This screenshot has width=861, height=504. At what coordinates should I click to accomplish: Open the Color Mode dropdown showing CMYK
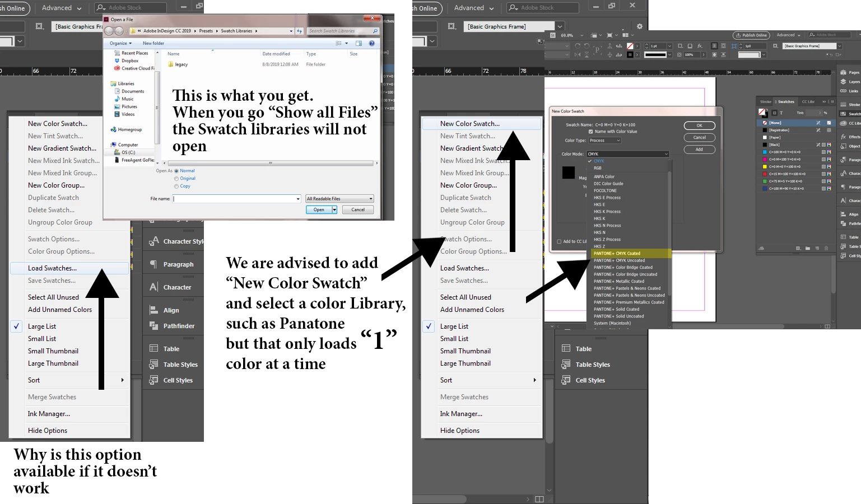628,154
